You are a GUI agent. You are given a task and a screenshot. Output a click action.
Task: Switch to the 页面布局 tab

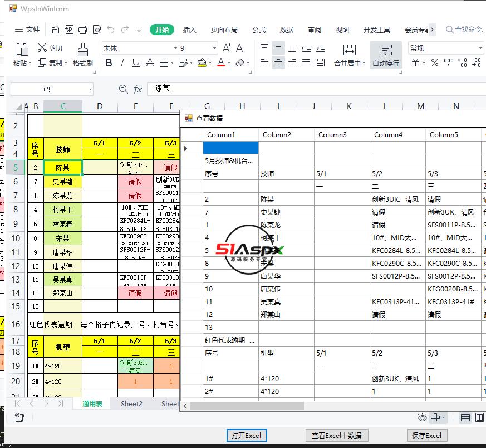click(x=224, y=30)
